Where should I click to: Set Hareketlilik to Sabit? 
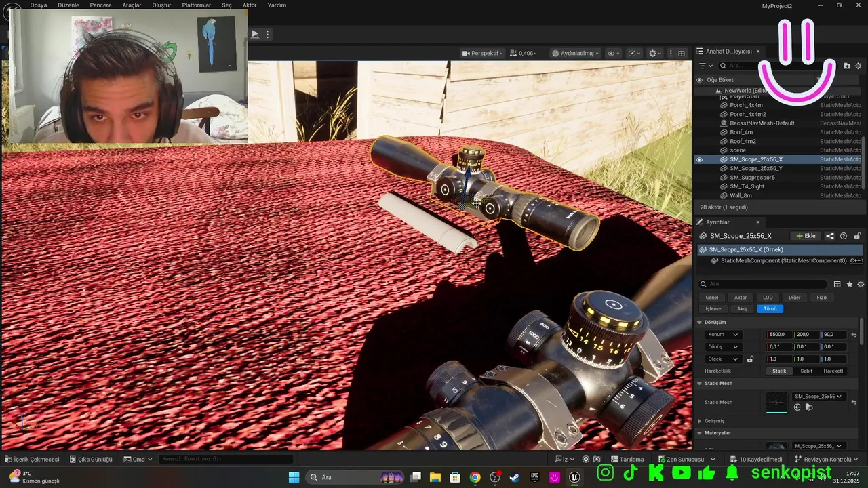806,371
